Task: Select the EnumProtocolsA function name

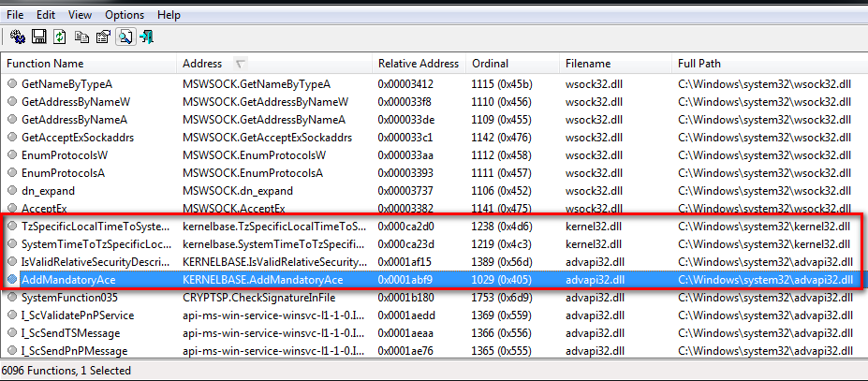Action: 63,173
